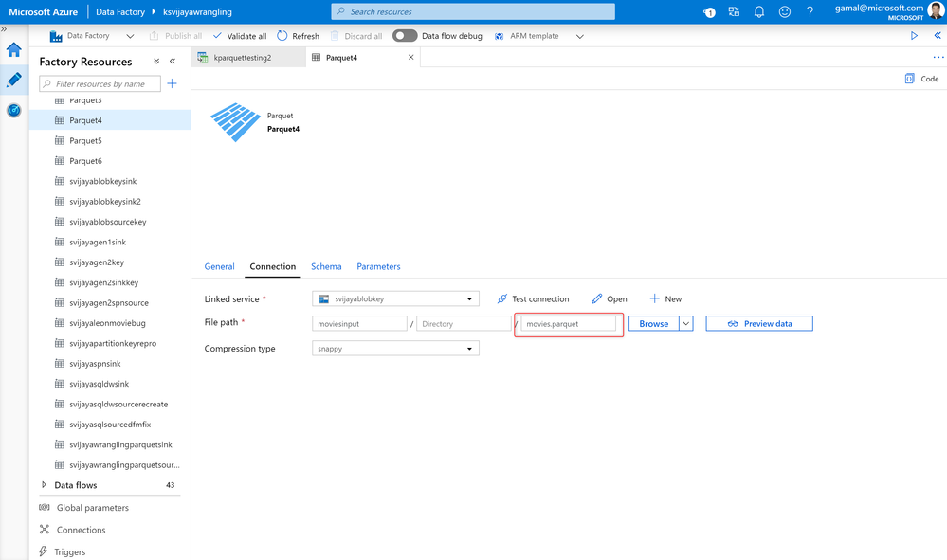Expand the left navigation rail chevrons
The image size is (947, 560).
point(4,29)
